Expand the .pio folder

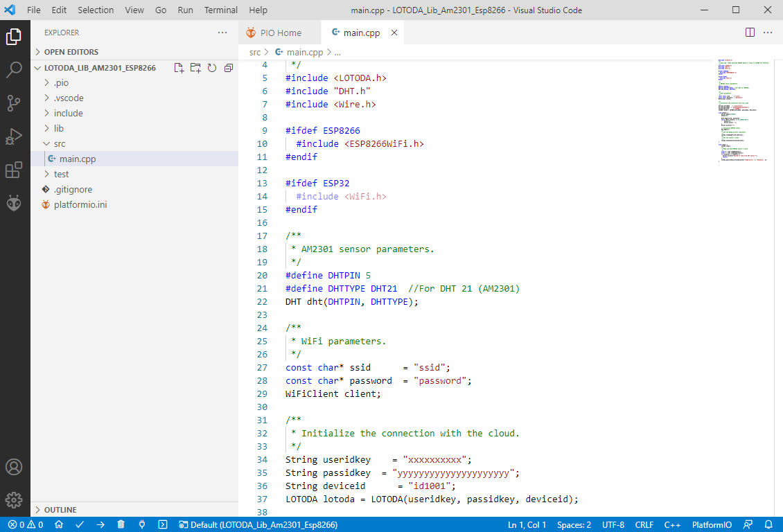pyautogui.click(x=134, y=83)
